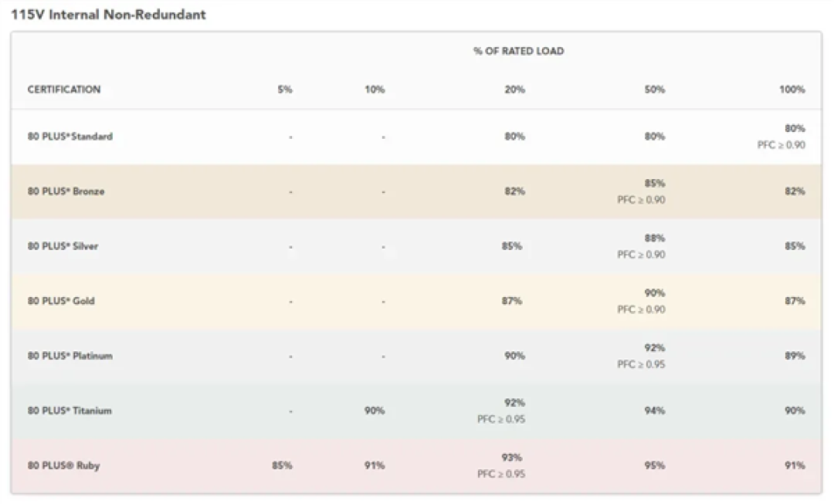Click Ruby's 85% value at 5% load
This screenshot has height=504, width=834.
coord(282,465)
